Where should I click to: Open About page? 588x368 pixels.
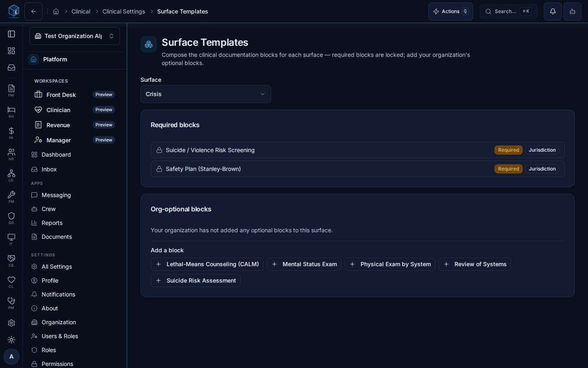[75, 308]
